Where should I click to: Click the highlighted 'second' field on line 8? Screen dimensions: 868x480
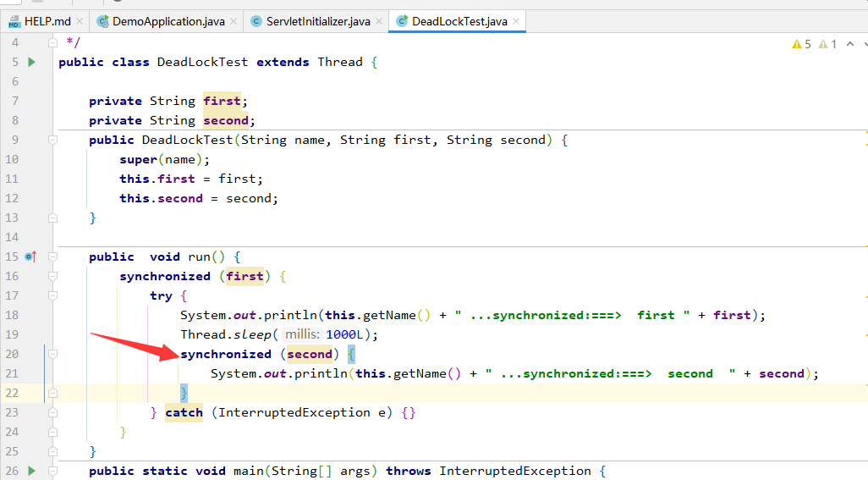(x=226, y=120)
